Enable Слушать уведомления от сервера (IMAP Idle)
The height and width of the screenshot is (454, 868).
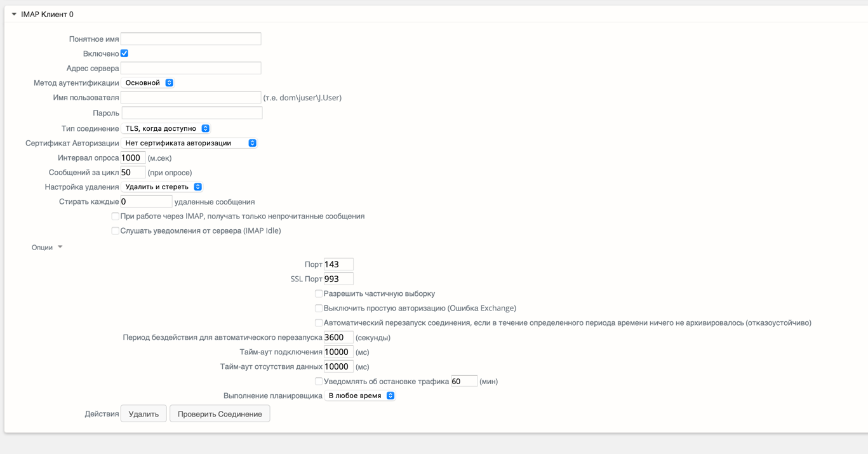tap(115, 231)
